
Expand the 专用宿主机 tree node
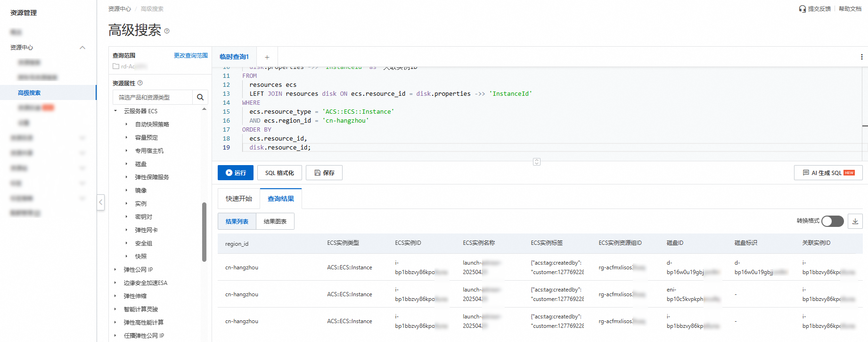126,151
